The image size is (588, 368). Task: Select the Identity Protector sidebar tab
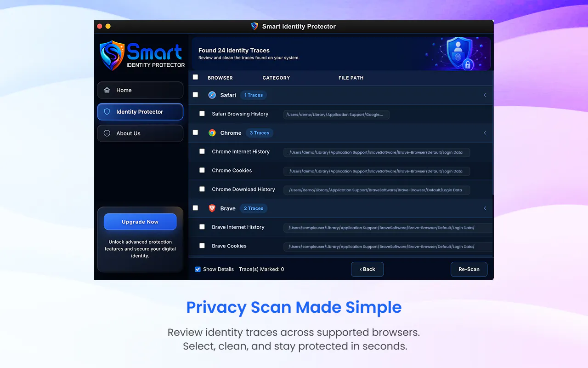[140, 112]
